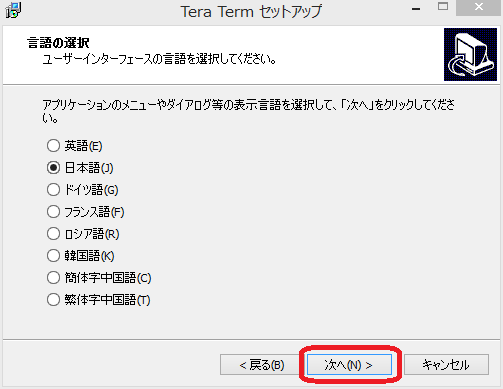Click the disabled maximize window button

pyautogui.click(x=443, y=8)
